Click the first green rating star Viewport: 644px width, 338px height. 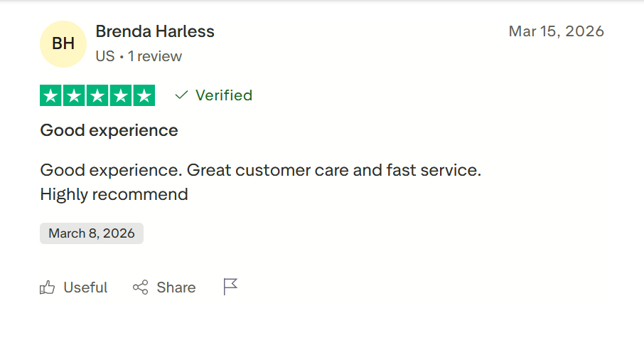coord(51,96)
